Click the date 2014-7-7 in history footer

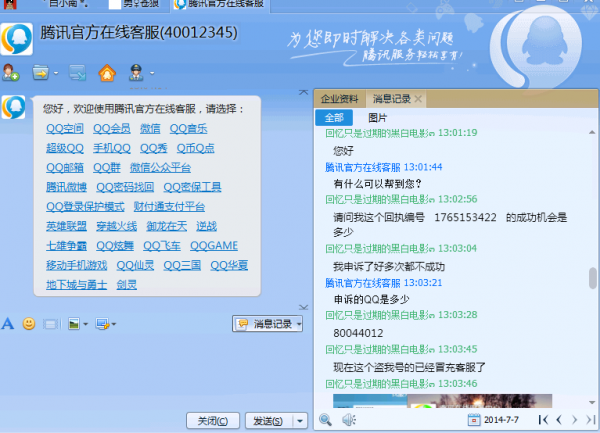coord(501,420)
